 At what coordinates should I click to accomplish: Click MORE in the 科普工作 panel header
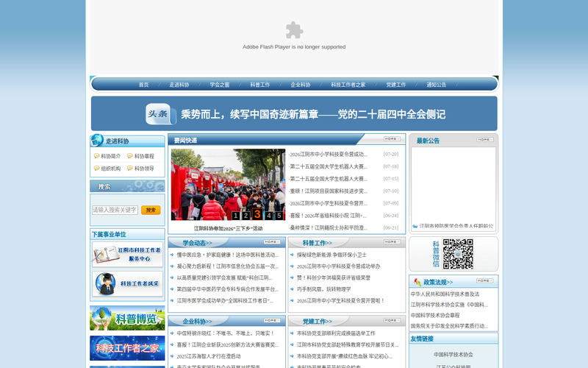(392, 242)
